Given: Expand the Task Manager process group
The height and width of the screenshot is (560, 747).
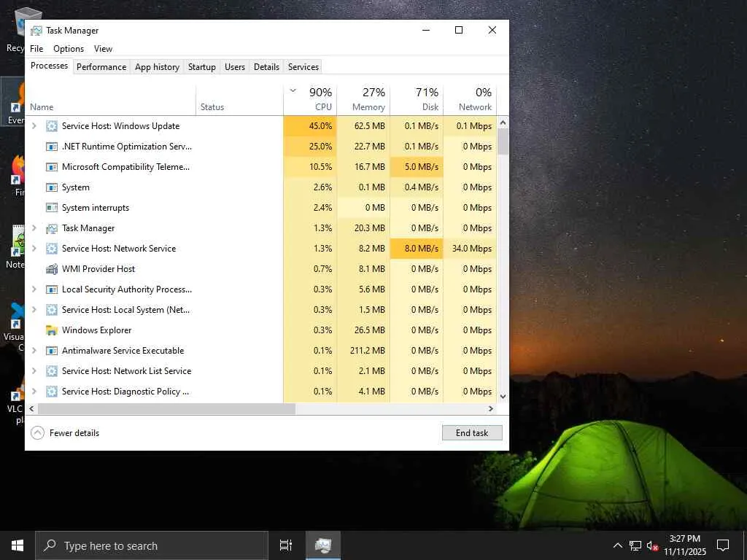Looking at the screenshot, I should (x=34, y=228).
